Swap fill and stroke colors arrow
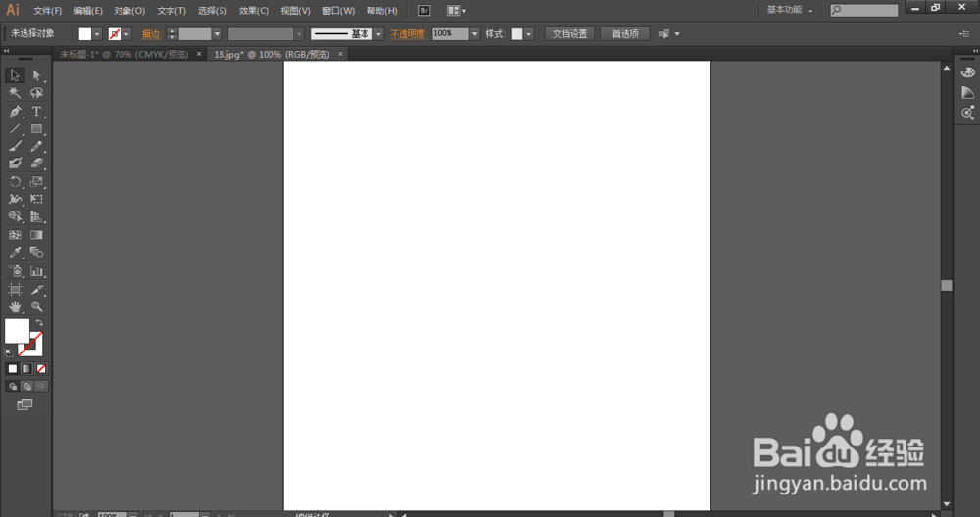980x517 pixels. (39, 322)
